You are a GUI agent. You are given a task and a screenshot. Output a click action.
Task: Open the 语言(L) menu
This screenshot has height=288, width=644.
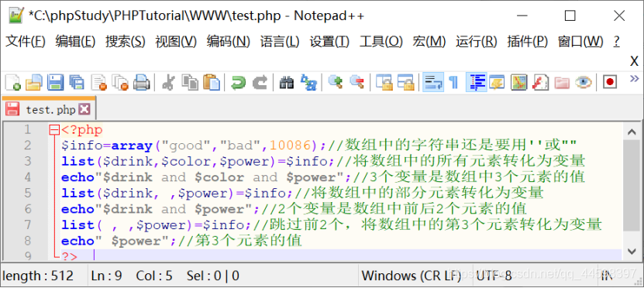pos(280,42)
